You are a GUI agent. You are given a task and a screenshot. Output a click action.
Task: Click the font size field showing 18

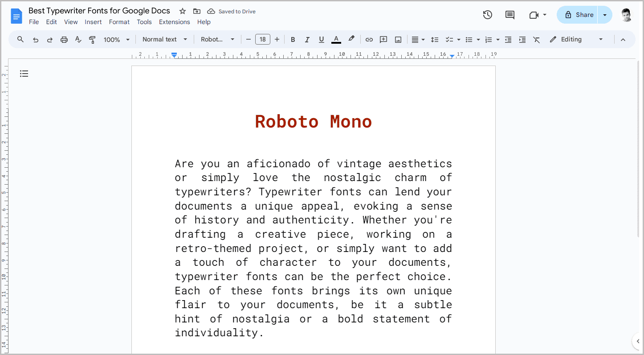click(263, 39)
